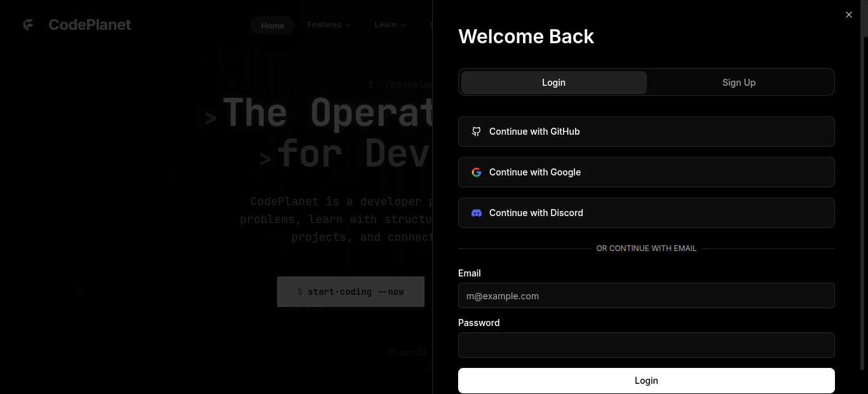Click the CodePlanet logo icon

(28, 25)
